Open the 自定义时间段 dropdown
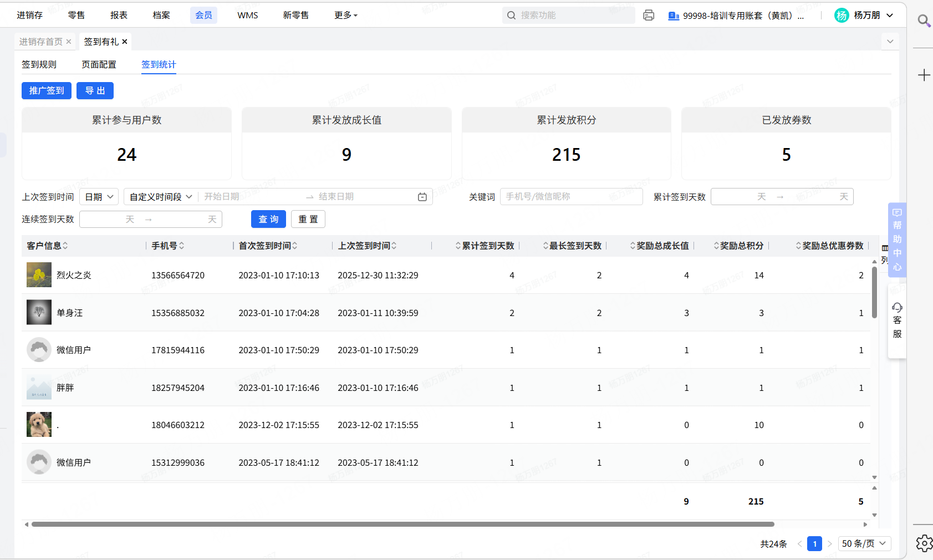This screenshot has height=560, width=933. click(x=160, y=197)
